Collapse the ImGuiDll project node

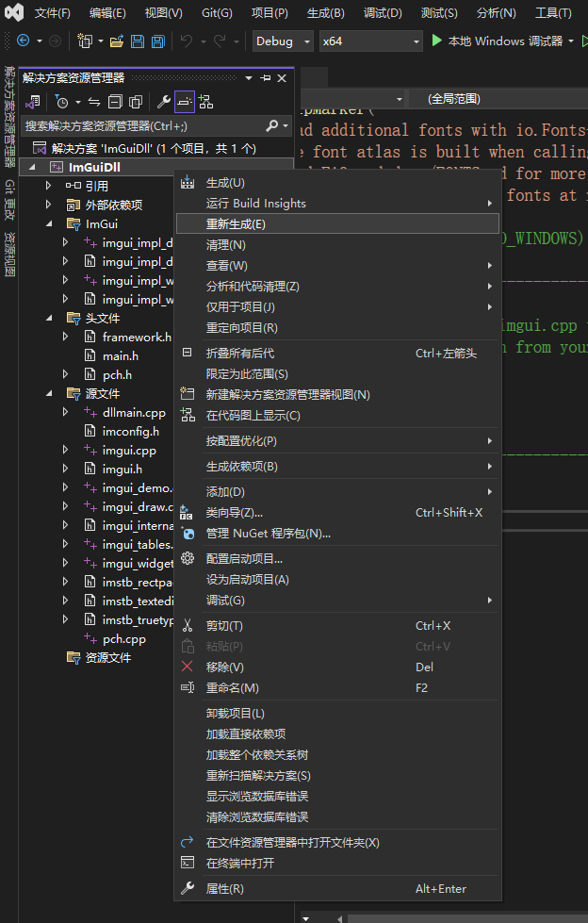click(32, 167)
